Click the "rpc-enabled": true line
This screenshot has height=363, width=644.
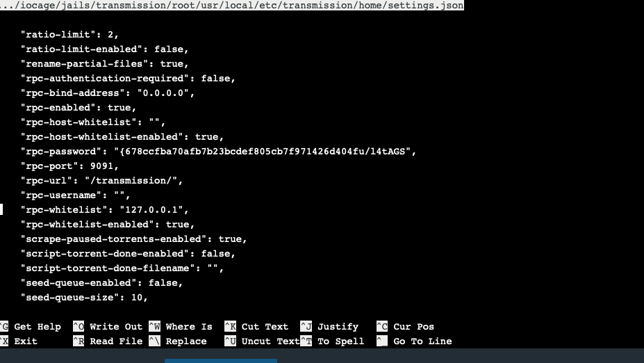coord(78,108)
